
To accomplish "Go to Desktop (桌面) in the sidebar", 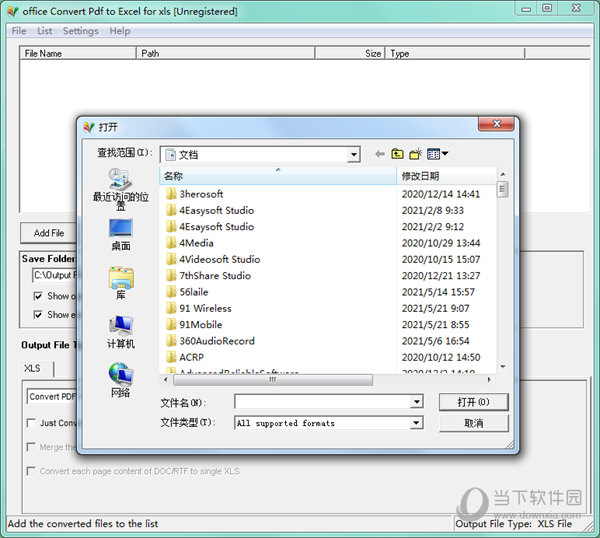I will pos(121,235).
